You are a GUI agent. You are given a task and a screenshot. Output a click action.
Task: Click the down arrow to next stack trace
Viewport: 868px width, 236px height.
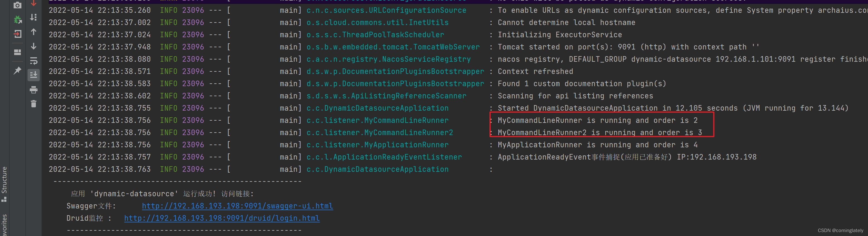click(x=34, y=46)
